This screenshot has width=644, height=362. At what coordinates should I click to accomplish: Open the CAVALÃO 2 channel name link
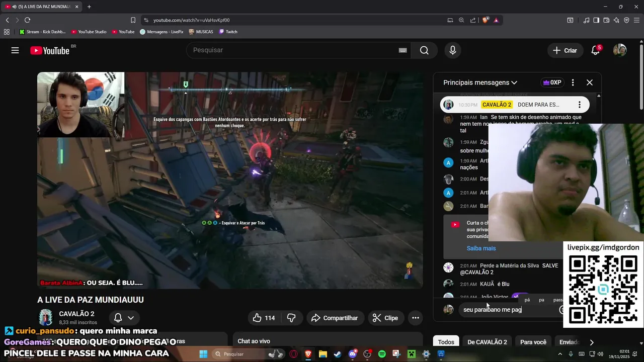76,314
